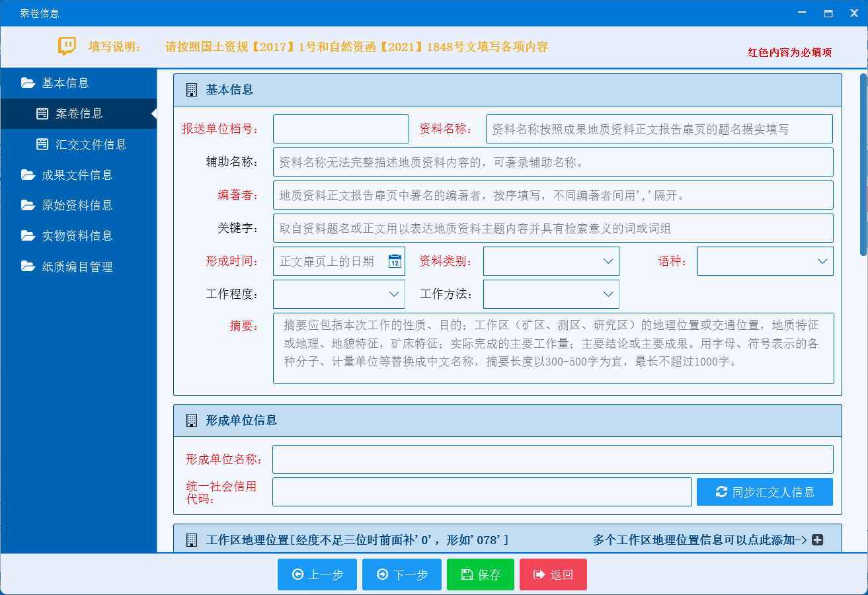The height and width of the screenshot is (595, 868).
Task: Expand the 工作方法 dropdown
Action: click(551, 294)
